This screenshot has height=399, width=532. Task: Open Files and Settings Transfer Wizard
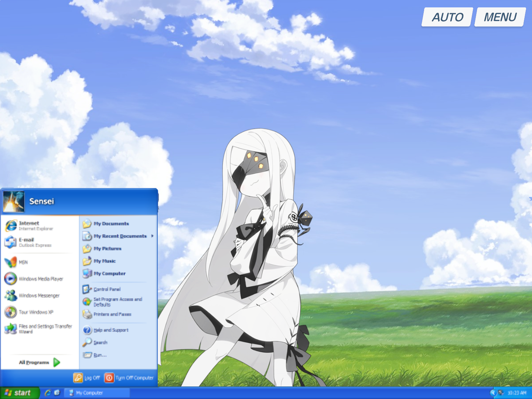click(40, 329)
